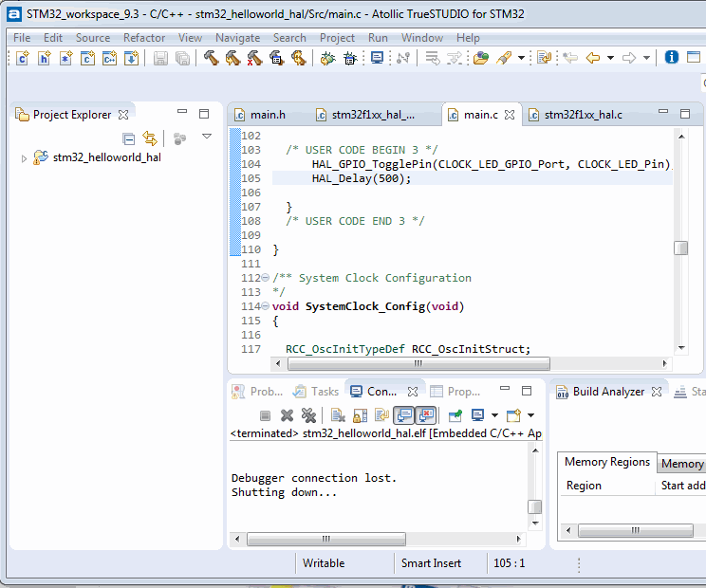The width and height of the screenshot is (706, 588).
Task: Click the editor vertical scrollbar thumb
Action: pos(680,248)
